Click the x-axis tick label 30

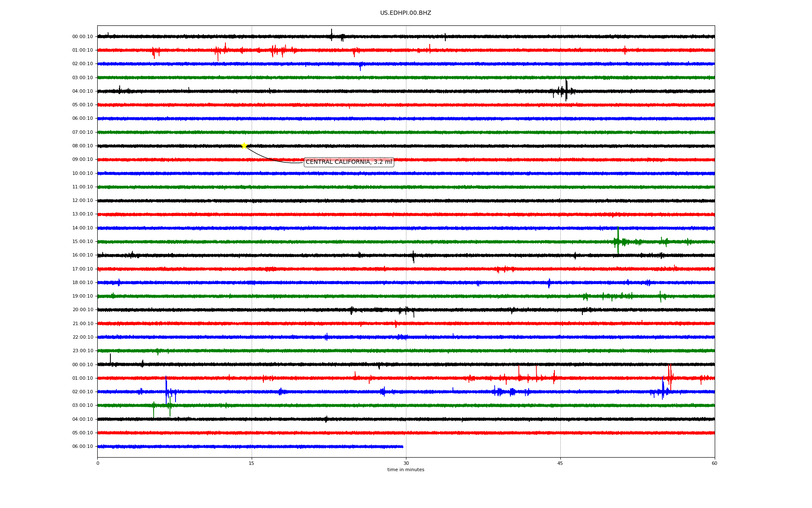pyautogui.click(x=406, y=463)
